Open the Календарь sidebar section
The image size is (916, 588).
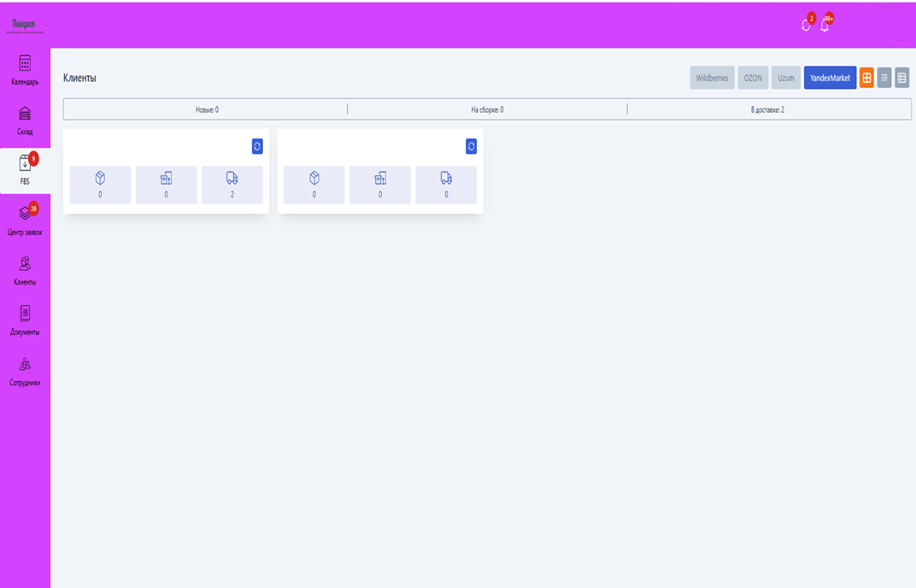pyautogui.click(x=25, y=69)
